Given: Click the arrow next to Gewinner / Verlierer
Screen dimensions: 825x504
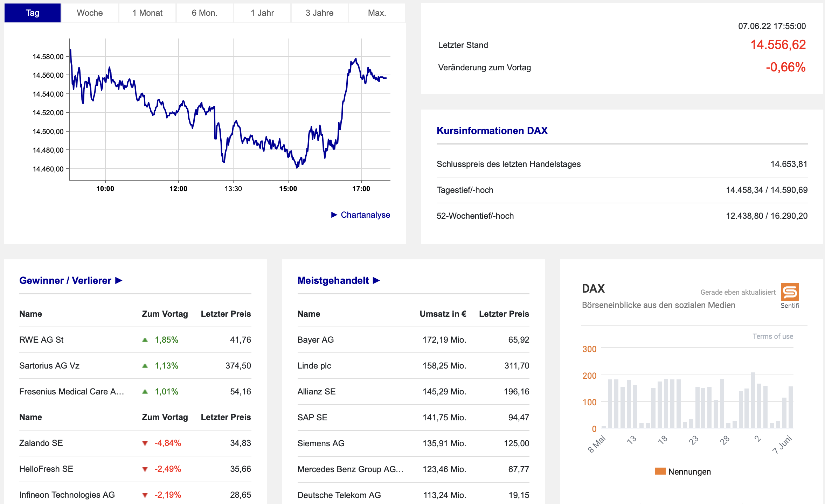Looking at the screenshot, I should (x=119, y=281).
